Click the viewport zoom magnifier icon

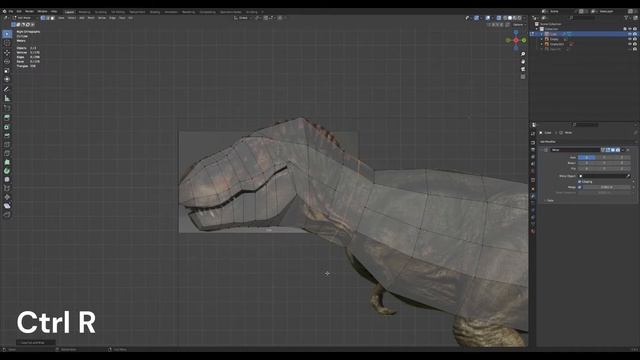[523, 54]
